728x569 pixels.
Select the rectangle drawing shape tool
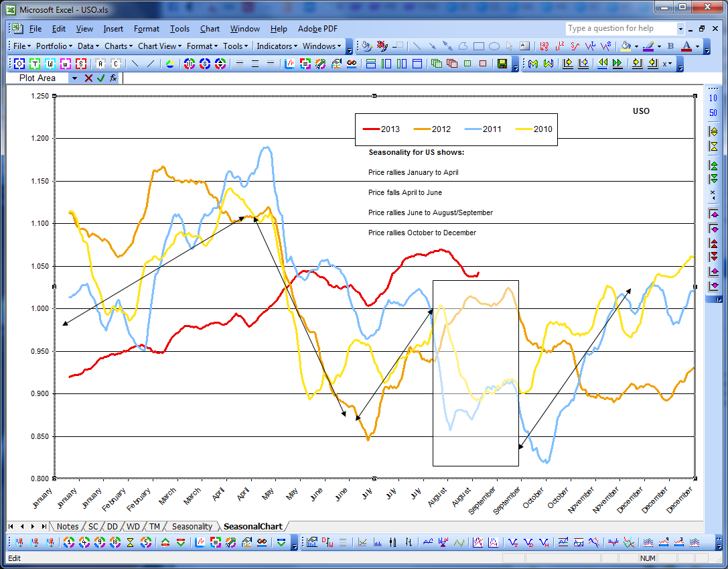pos(479,46)
